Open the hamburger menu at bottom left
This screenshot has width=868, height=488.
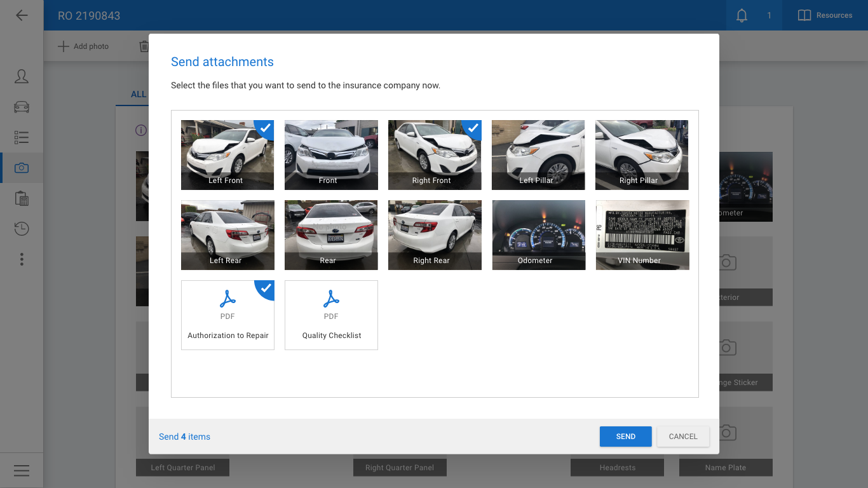[22, 470]
